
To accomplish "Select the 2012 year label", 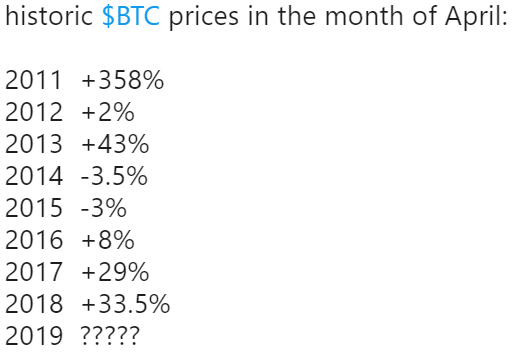I will [x=34, y=112].
